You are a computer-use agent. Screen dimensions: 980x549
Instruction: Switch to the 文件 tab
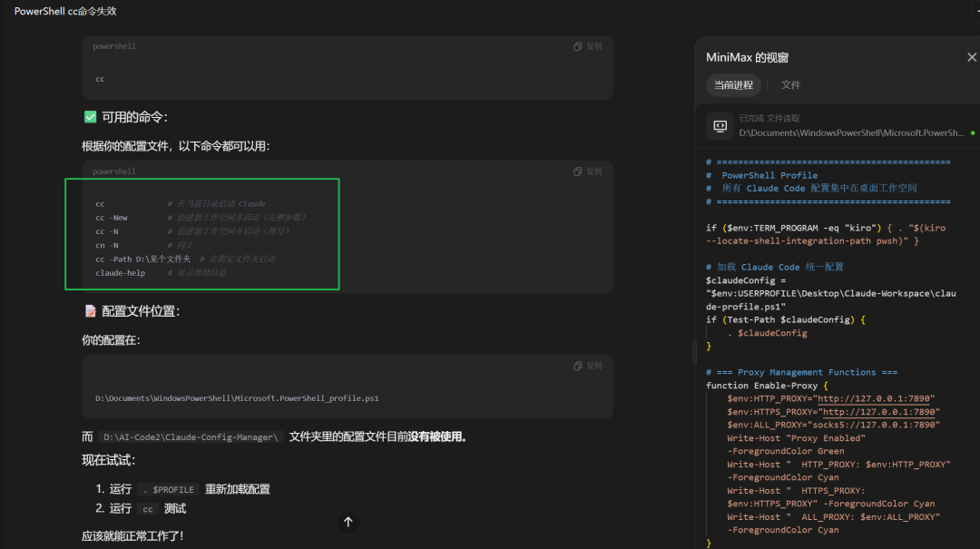(x=790, y=85)
